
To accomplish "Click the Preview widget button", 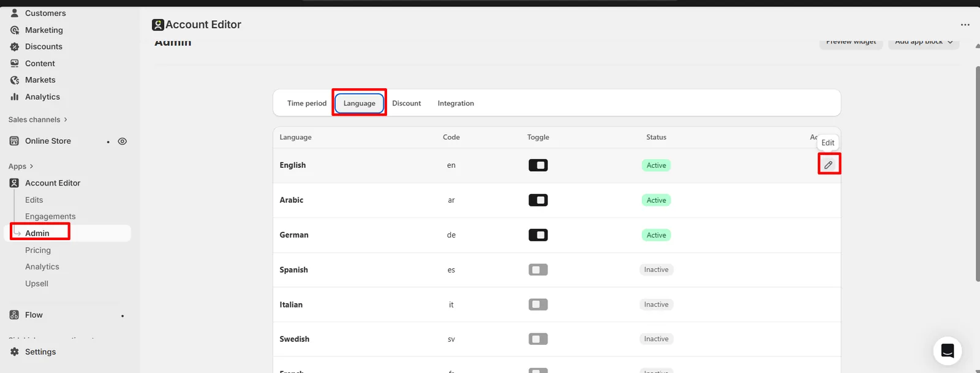I will coord(851,42).
